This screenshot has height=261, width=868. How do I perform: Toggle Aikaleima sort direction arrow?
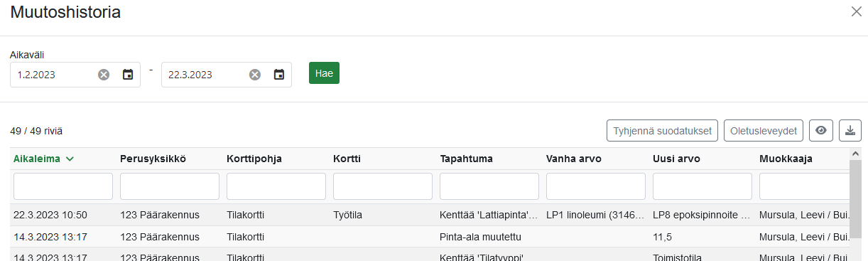[70, 159]
